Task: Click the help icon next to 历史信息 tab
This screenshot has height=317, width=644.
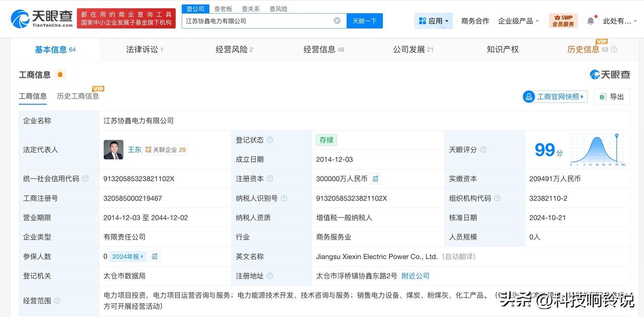Action: [x=614, y=49]
